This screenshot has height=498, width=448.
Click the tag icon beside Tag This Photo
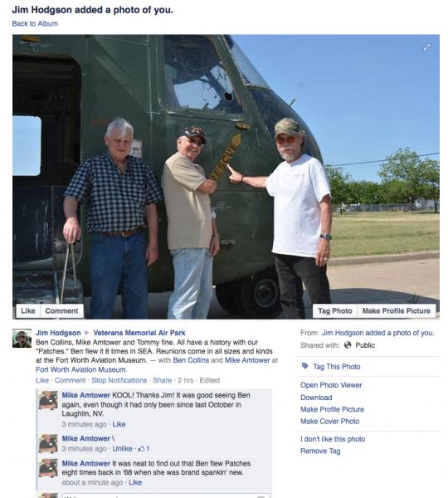tap(304, 366)
